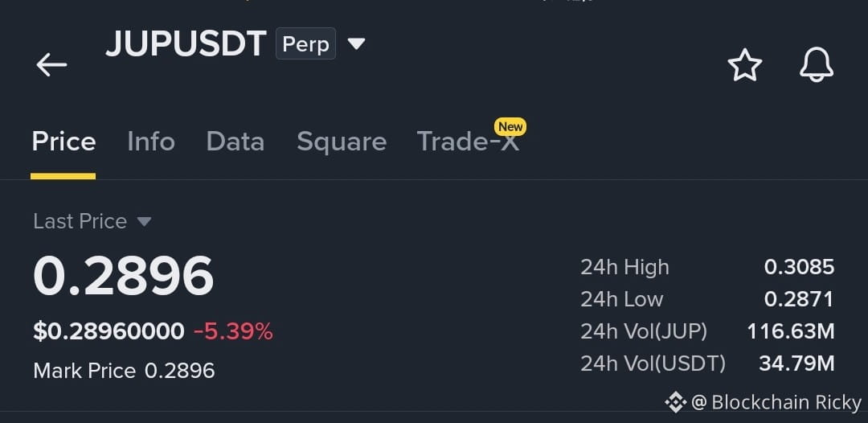Open the Trade-X tab

click(x=469, y=142)
